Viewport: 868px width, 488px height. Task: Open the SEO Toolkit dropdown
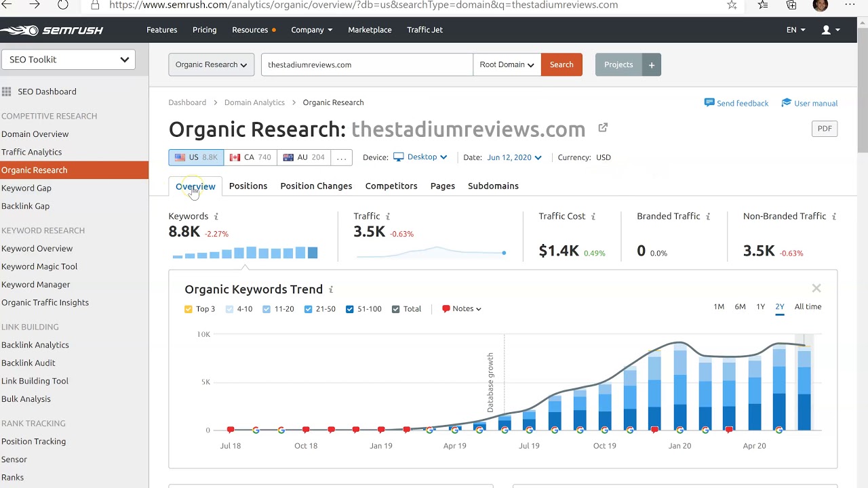(x=68, y=60)
